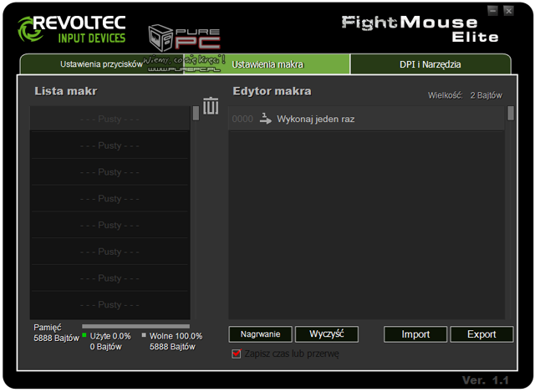
Task: Click the Export button
Action: tap(481, 334)
